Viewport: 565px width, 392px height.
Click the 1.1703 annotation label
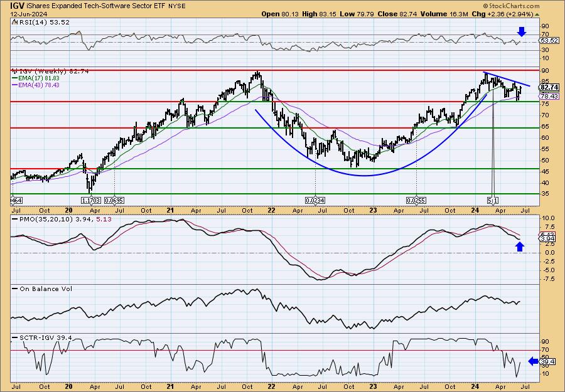point(91,200)
